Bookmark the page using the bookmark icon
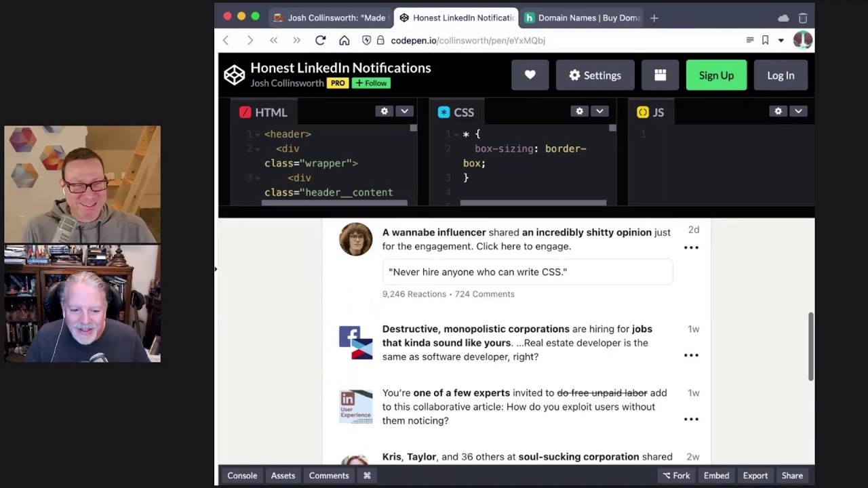The image size is (868, 488). coord(765,40)
